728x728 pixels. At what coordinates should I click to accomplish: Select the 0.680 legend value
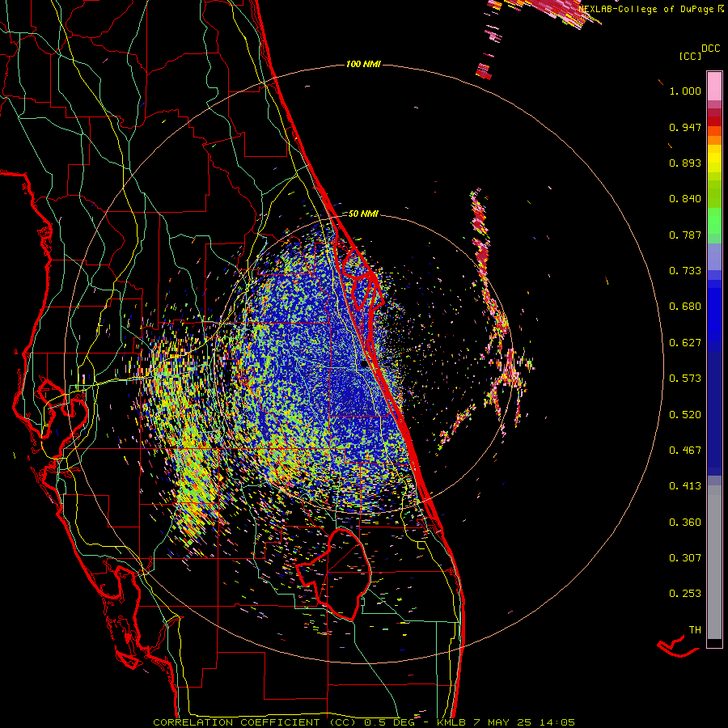coord(685,307)
